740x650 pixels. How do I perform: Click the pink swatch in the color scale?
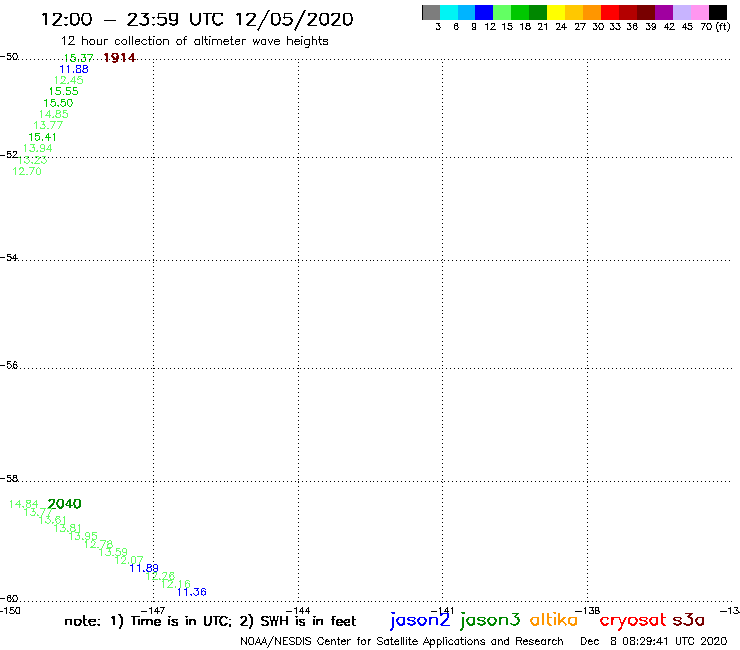click(700, 12)
